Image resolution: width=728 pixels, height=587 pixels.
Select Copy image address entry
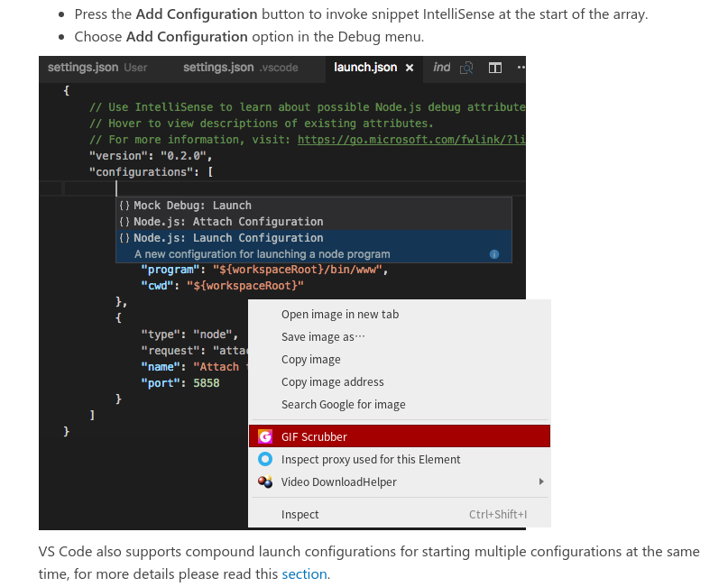point(400,382)
